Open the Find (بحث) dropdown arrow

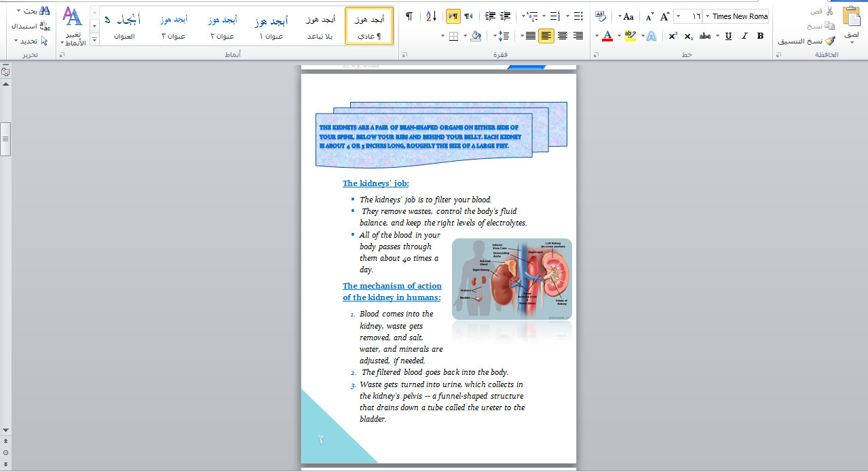[x=18, y=11]
